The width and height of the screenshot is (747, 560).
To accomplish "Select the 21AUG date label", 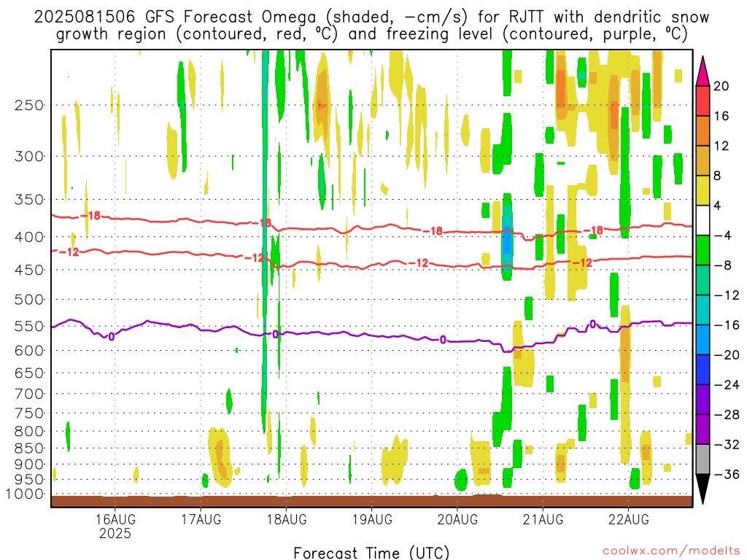I will point(543,519).
